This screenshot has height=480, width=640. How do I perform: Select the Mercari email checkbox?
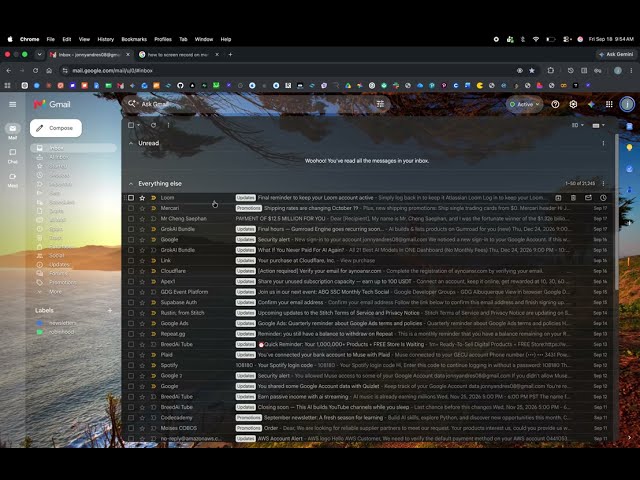(131, 208)
